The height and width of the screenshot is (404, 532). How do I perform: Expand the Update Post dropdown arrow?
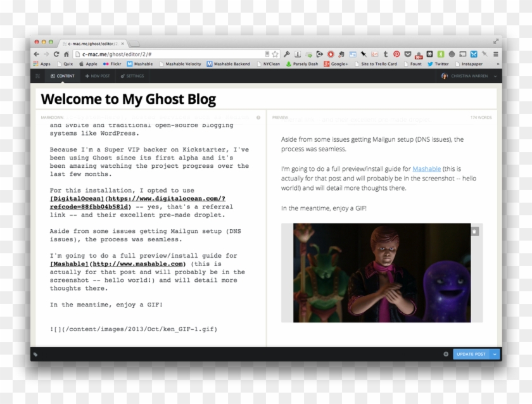pyautogui.click(x=495, y=354)
